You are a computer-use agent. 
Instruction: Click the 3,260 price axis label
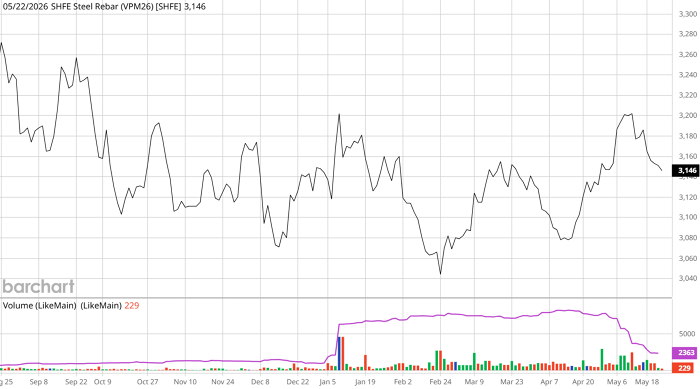(x=688, y=54)
